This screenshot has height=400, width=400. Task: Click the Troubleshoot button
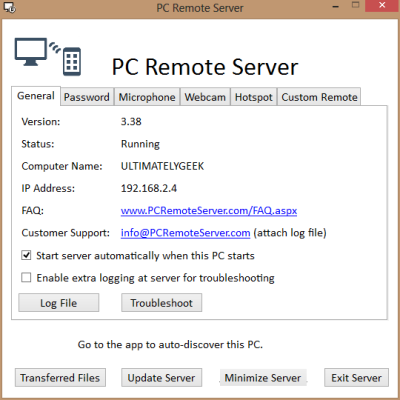pos(162,303)
